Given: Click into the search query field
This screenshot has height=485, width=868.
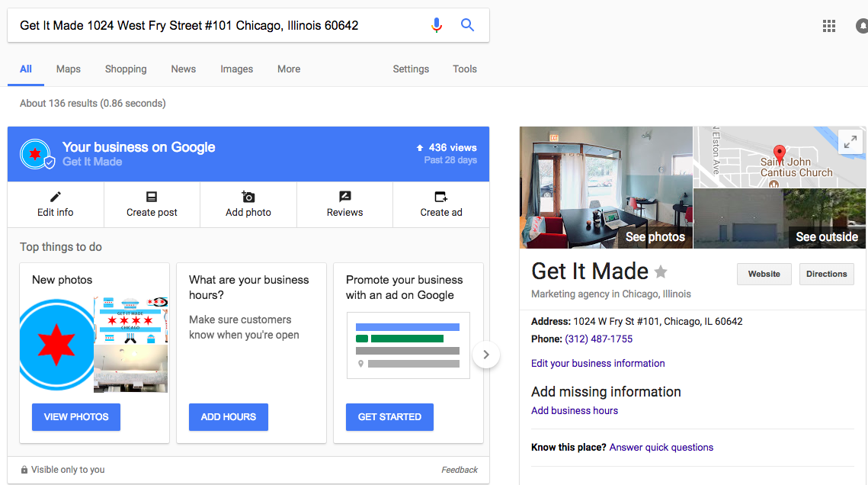Looking at the screenshot, I should click(222, 25).
